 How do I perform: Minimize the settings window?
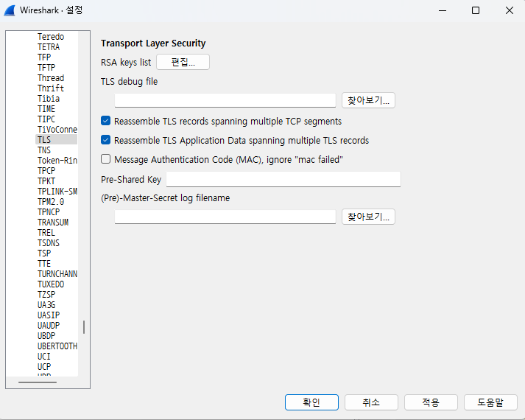pyautogui.click(x=443, y=10)
